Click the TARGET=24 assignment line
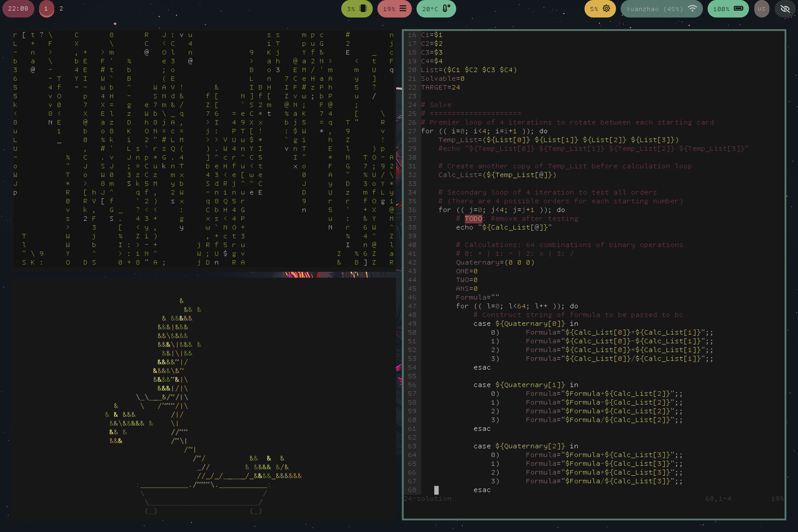 440,87
